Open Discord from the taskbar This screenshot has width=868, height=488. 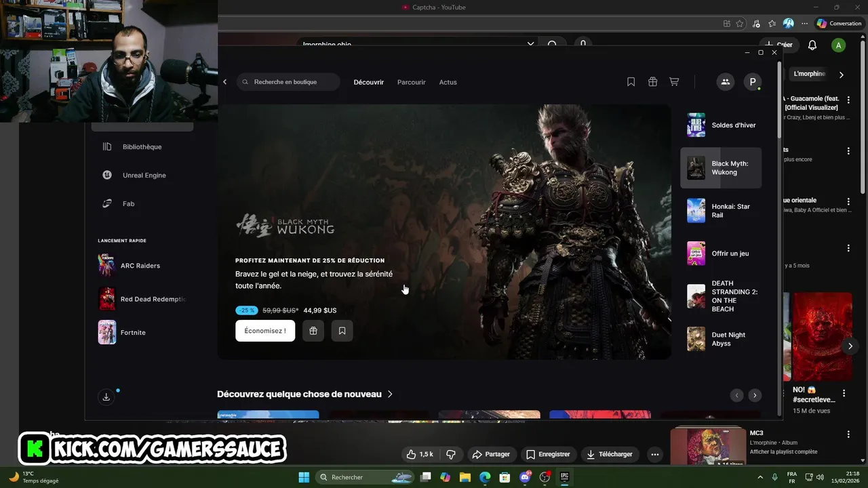click(x=525, y=477)
